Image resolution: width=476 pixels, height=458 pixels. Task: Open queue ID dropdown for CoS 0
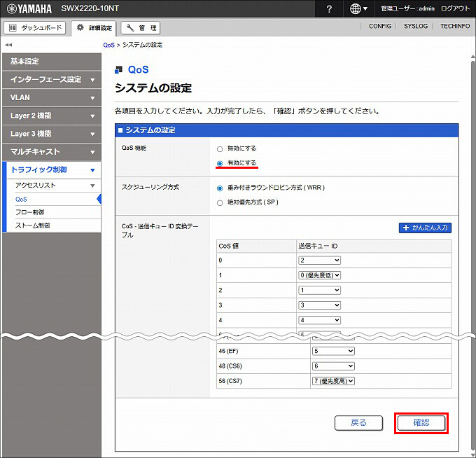pyautogui.click(x=319, y=261)
